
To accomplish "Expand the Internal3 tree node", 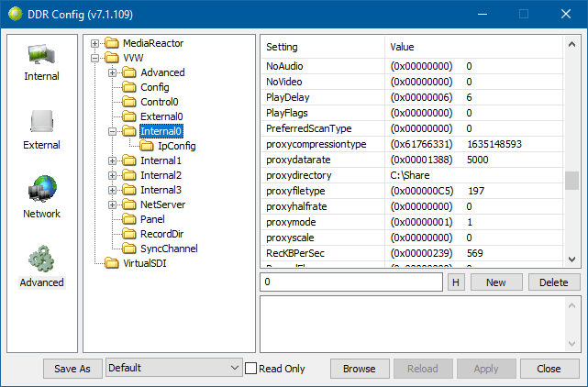I will pos(112,190).
